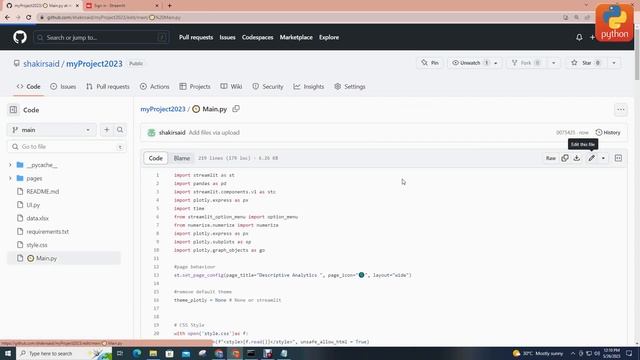
Task: Add a file with the plus button
Action: pos(107,130)
